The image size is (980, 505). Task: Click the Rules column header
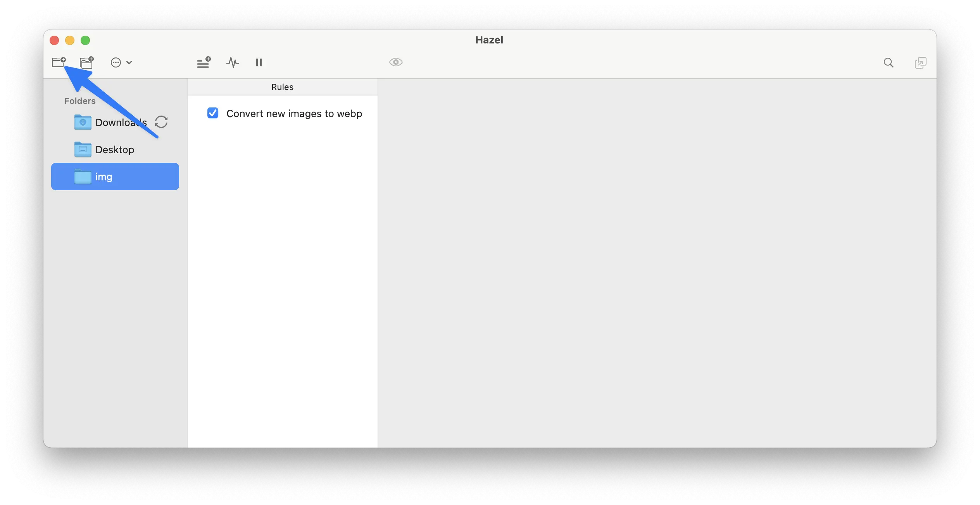click(x=283, y=87)
